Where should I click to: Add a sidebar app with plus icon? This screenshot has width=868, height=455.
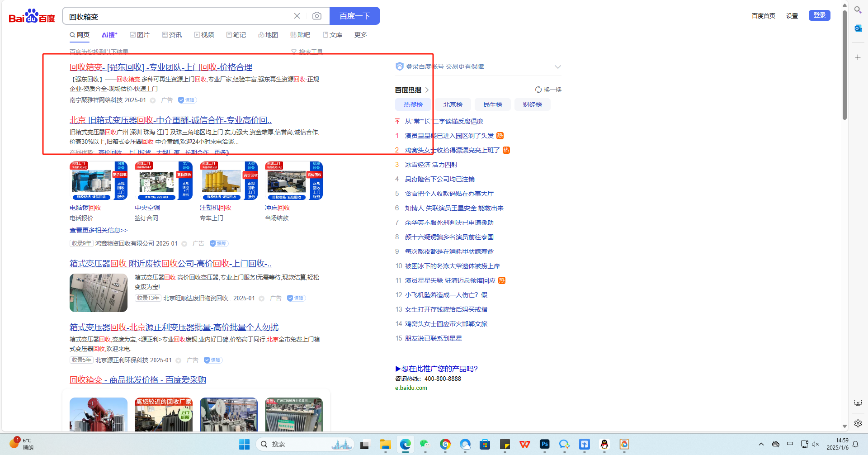858,57
